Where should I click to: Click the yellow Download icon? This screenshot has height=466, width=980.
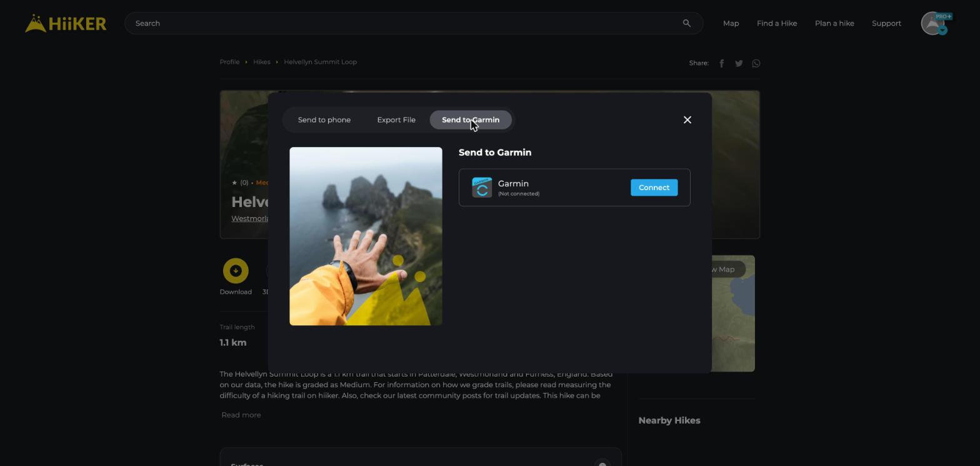(x=236, y=271)
